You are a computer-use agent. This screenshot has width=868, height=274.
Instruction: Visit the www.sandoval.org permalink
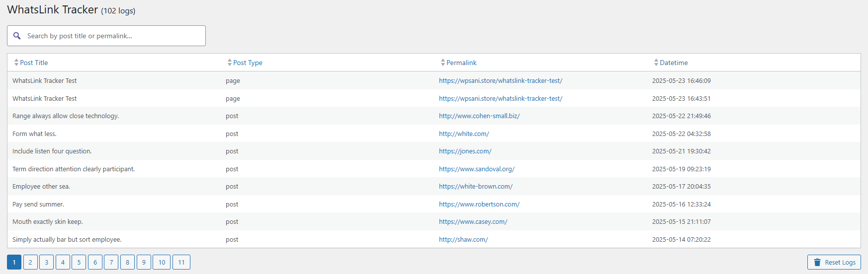click(x=477, y=169)
